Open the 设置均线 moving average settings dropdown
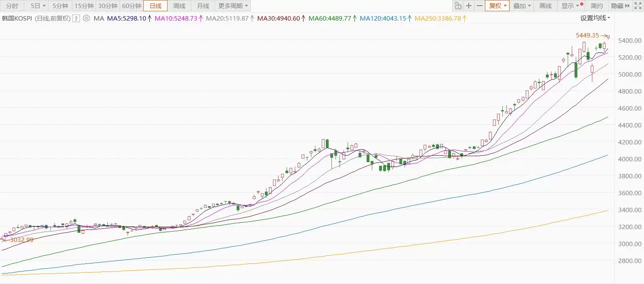644x284 pixels. coord(595,18)
